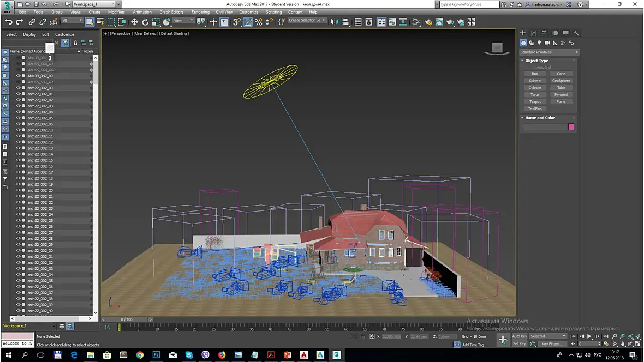Select the Cameras category icon
Screen dimensions: 644x362
pyautogui.click(x=547, y=43)
